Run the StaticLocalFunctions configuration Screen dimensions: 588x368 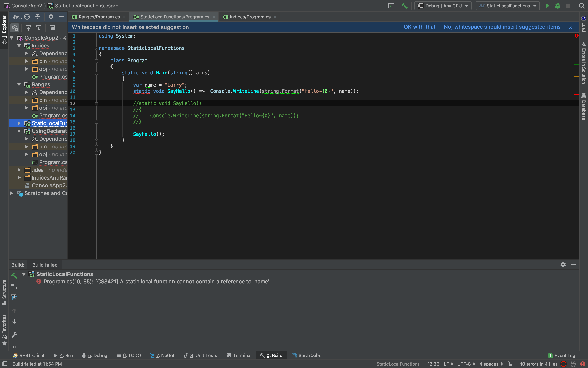click(547, 6)
